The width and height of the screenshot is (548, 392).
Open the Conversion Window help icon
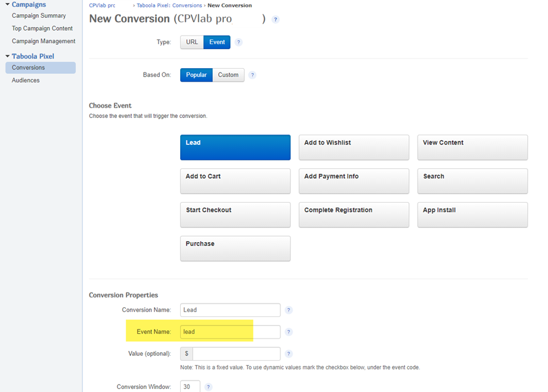pyautogui.click(x=208, y=386)
